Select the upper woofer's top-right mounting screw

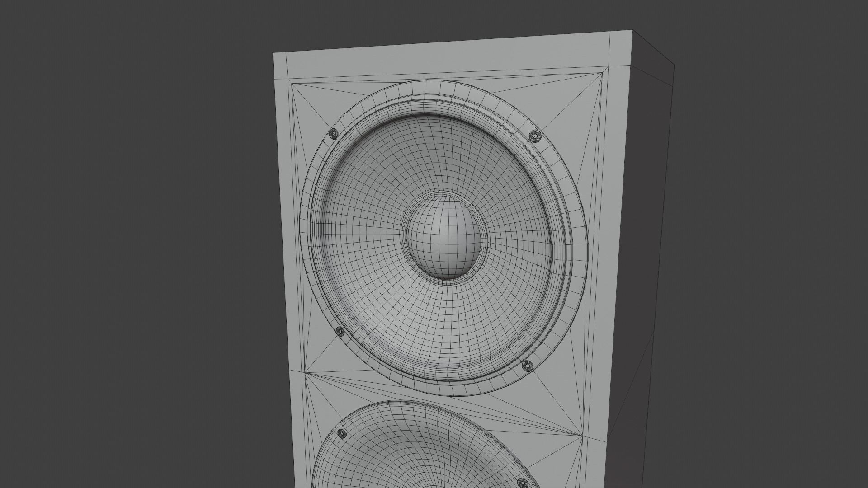tap(535, 136)
